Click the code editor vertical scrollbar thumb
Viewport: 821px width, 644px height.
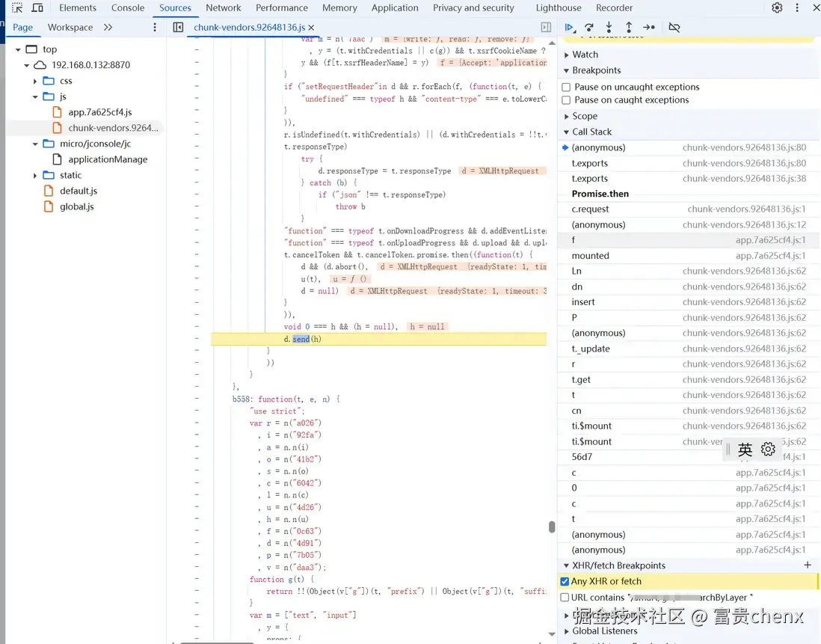(x=551, y=527)
